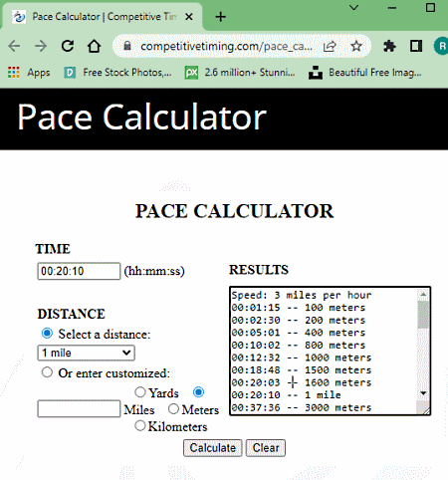448x480 pixels.
Task: Maximize the browser window
Action: tap(430, 8)
